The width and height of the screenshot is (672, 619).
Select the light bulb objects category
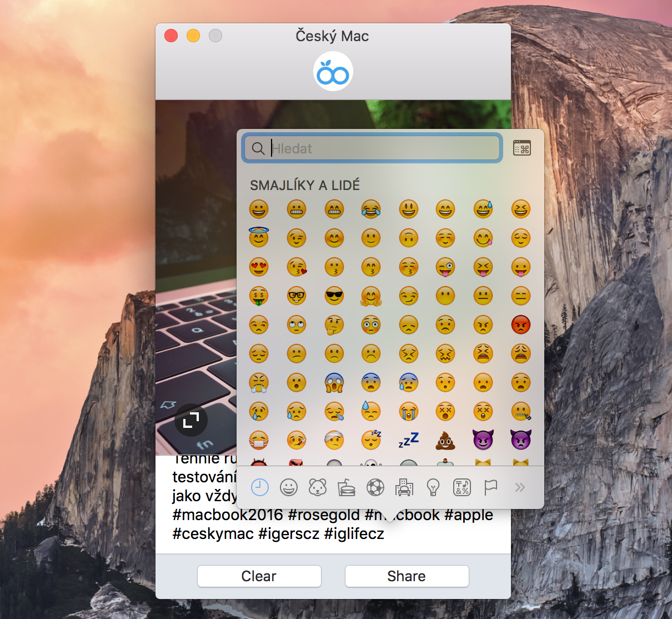click(x=433, y=487)
